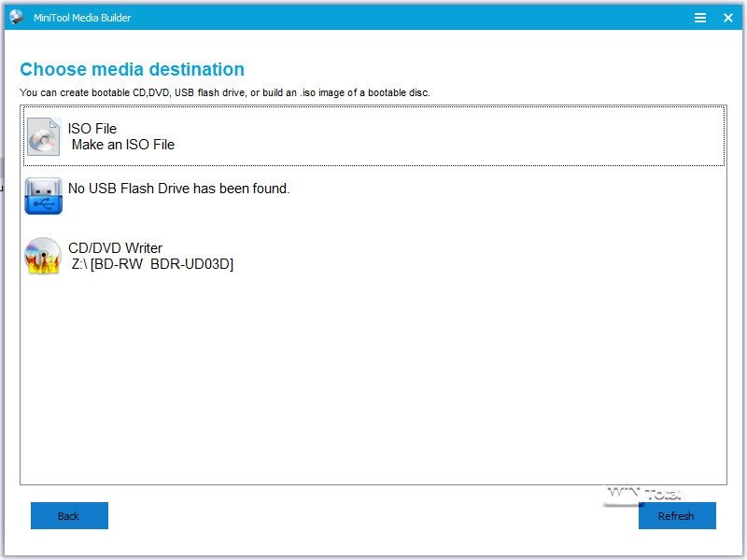Image resolution: width=747 pixels, height=560 pixels.
Task: Pick the 'Z:\ [BD-RW BDR-UD03D]' drive
Action: click(152, 264)
